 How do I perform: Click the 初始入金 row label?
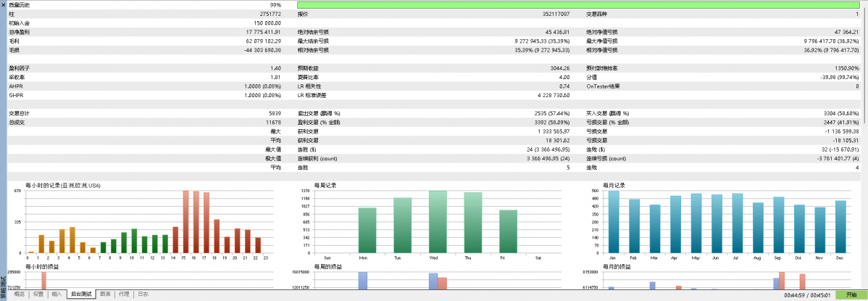tap(20, 22)
